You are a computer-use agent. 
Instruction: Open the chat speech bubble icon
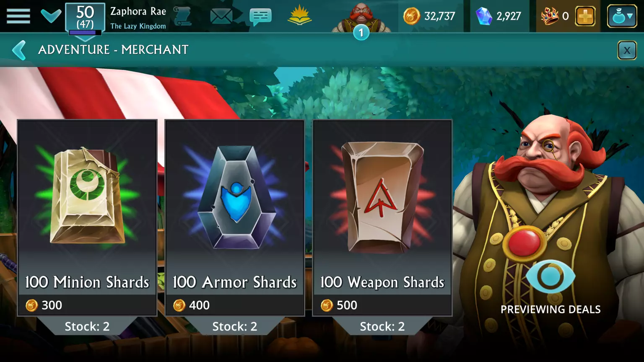[260, 17]
